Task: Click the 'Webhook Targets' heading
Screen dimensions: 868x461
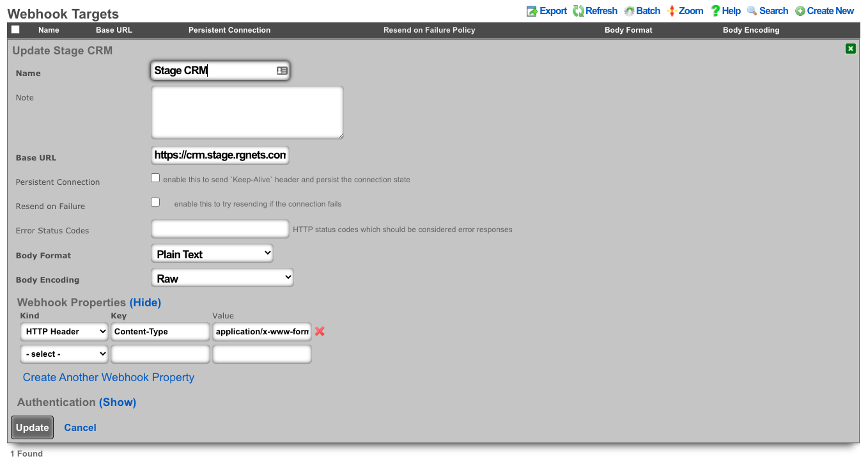Action: pos(63,13)
